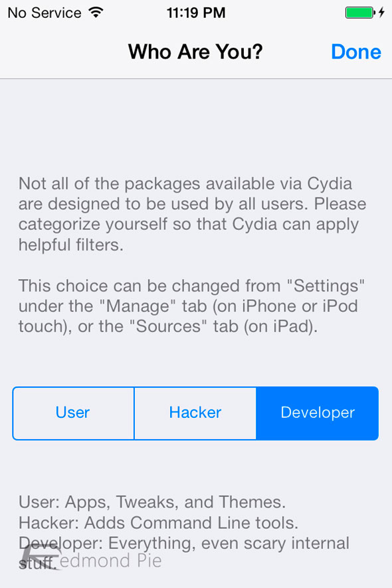Tap the battery indicator icon
392x588 pixels.
(x=359, y=11)
